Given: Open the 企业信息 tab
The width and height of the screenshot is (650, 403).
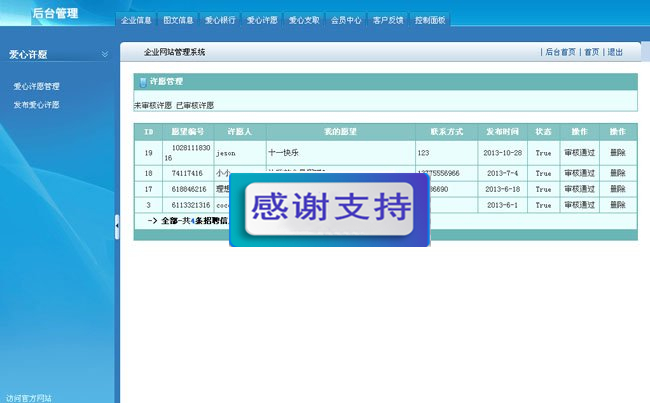Looking at the screenshot, I should pos(136,20).
